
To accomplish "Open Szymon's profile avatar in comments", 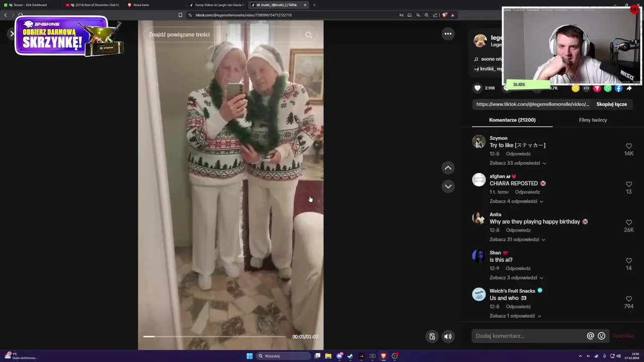I will coord(479,142).
